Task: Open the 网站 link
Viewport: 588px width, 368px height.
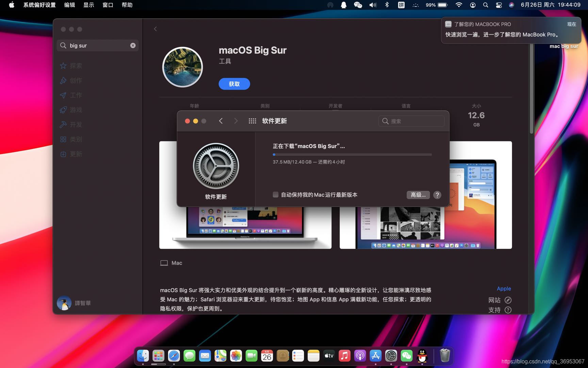Action: click(500, 300)
